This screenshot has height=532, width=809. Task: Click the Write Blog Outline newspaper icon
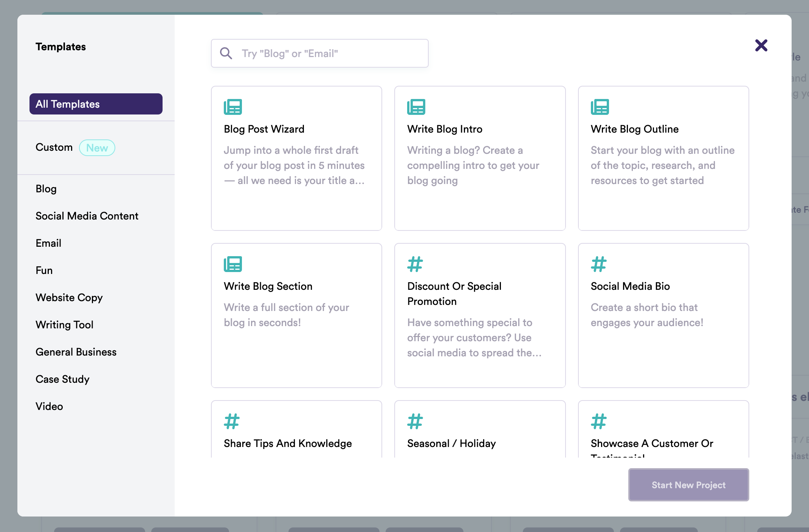600,107
